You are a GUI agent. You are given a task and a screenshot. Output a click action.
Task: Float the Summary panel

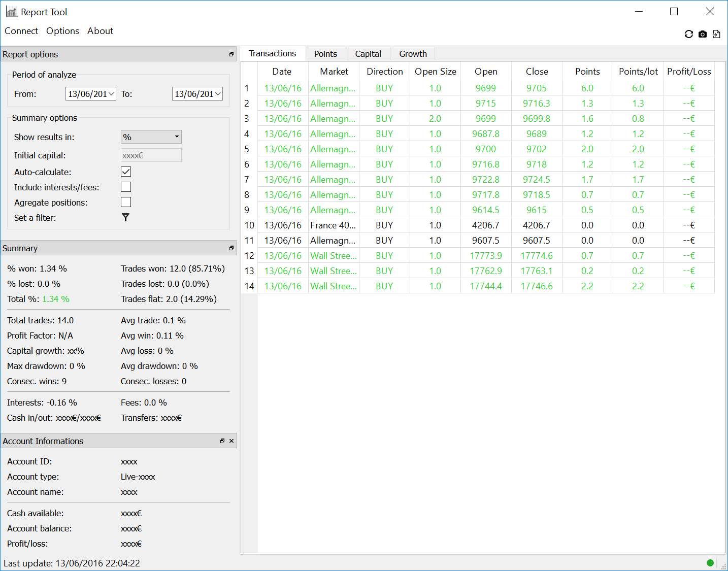coord(231,248)
